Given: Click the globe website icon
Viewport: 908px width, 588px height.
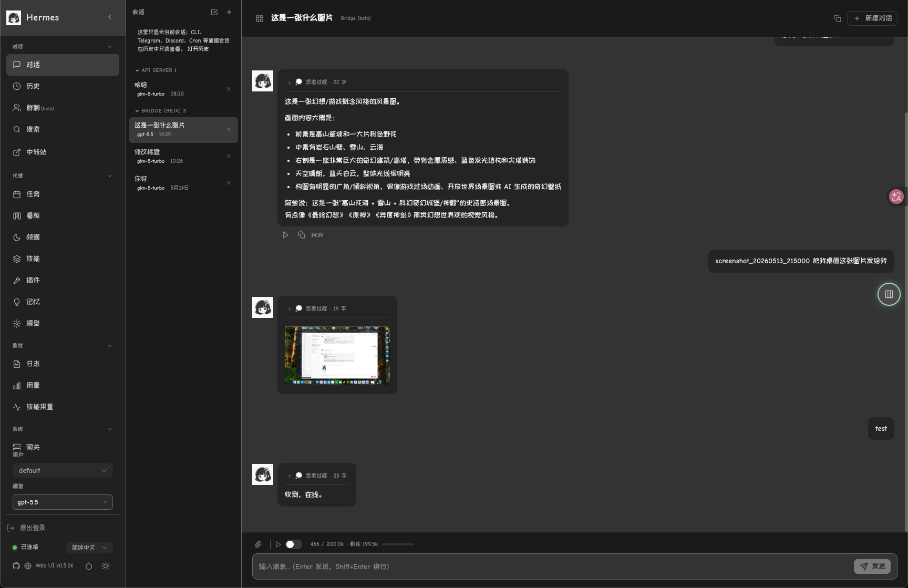Looking at the screenshot, I should click(x=28, y=566).
